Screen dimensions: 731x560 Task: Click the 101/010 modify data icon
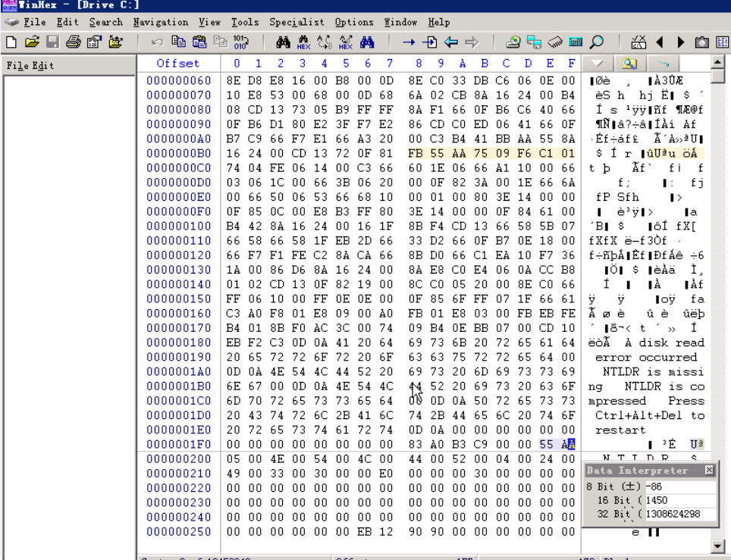click(241, 42)
